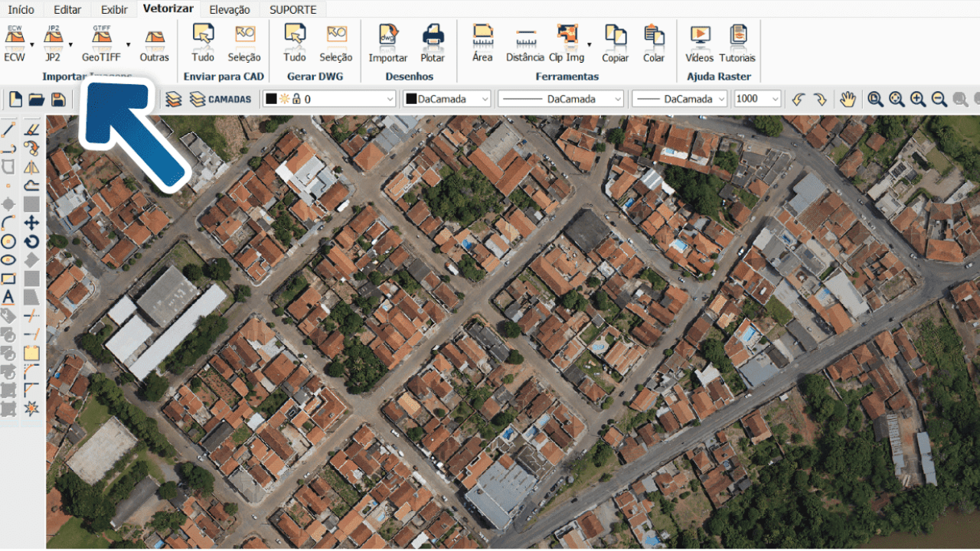Switch to the Vetorizar tab
980x551 pixels.
point(168,9)
